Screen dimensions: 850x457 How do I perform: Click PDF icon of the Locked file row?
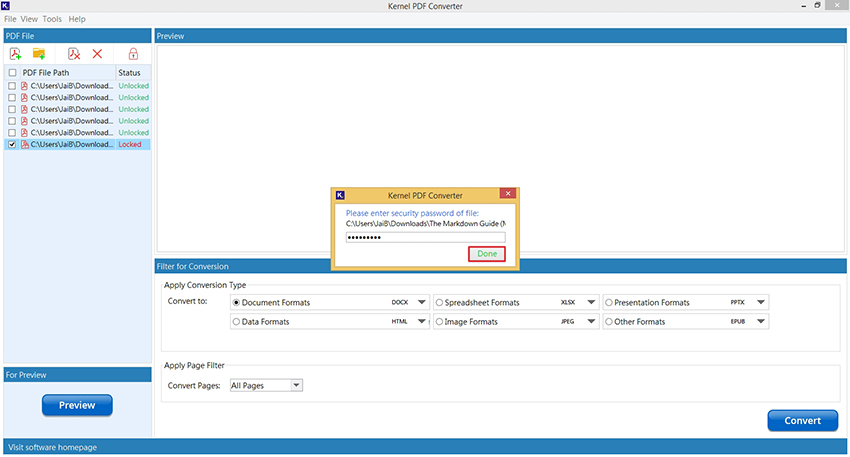click(24, 144)
